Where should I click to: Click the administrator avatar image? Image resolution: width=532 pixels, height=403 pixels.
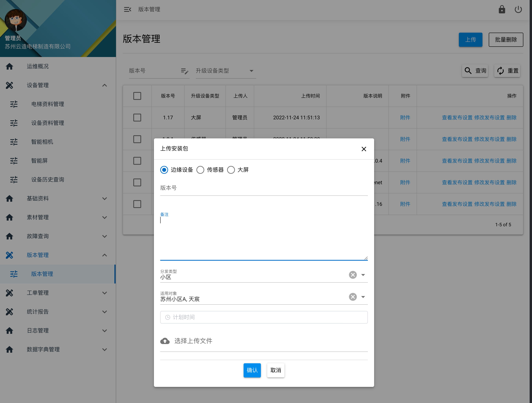pos(16,20)
